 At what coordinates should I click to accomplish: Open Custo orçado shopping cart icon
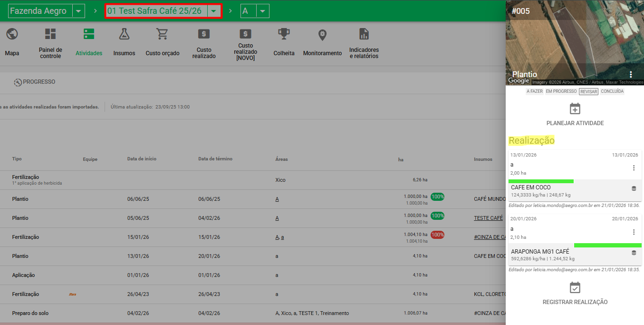pos(163,34)
